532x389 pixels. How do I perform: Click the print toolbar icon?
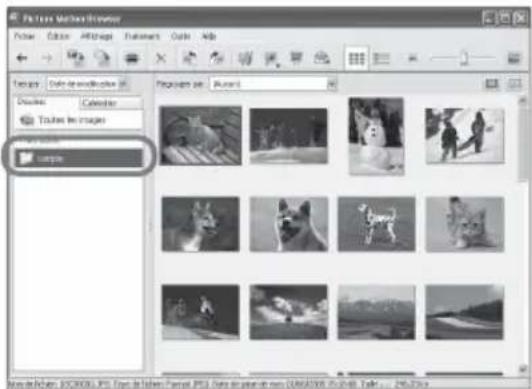tap(132, 59)
